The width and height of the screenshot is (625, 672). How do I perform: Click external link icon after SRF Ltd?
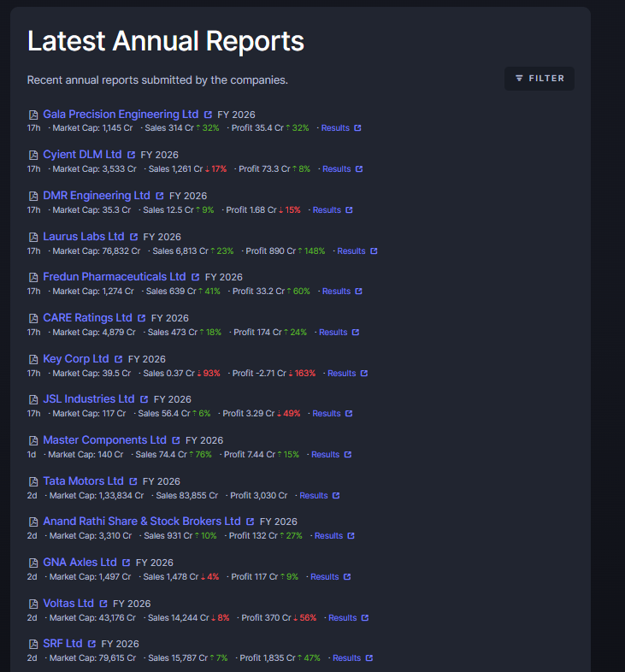91,645
